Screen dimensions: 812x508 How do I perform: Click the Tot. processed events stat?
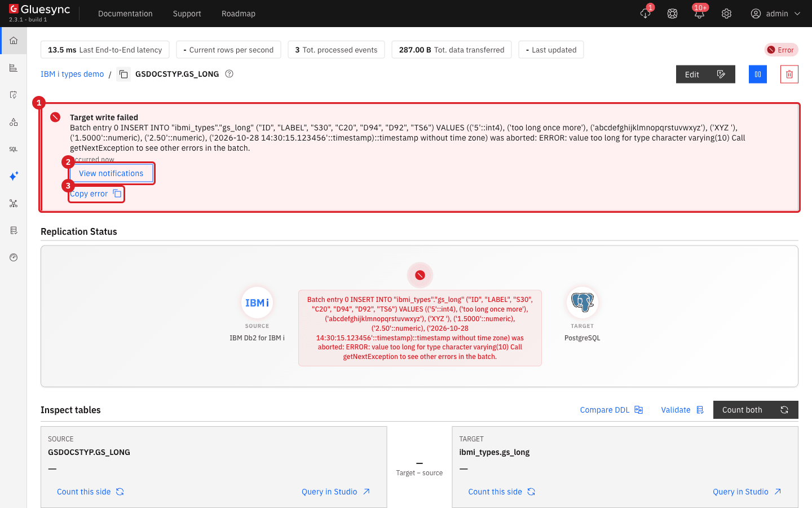tap(336, 50)
